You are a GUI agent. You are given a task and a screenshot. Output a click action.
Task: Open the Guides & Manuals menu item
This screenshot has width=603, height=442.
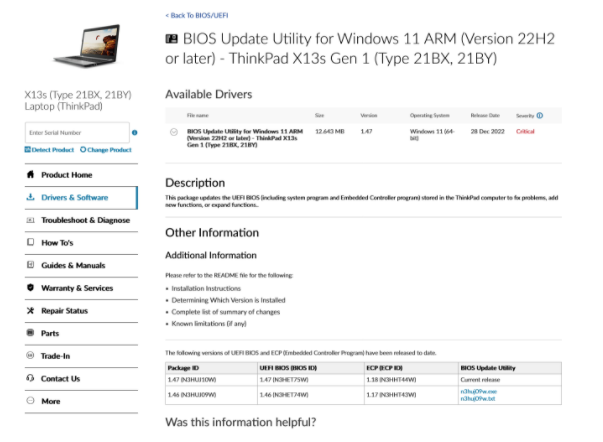point(81,266)
